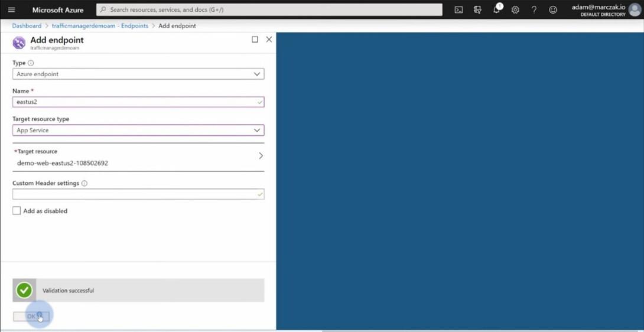Screen dimensions: 644x332
Task: Close the Add endpoint blade
Action: [x=269, y=40]
